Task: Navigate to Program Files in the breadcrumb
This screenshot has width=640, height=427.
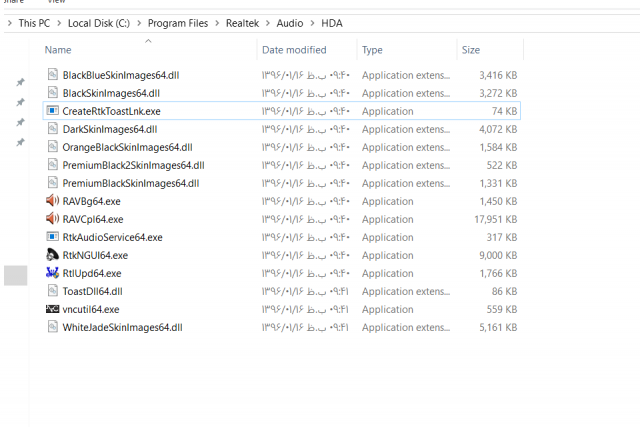Action: coord(178,23)
